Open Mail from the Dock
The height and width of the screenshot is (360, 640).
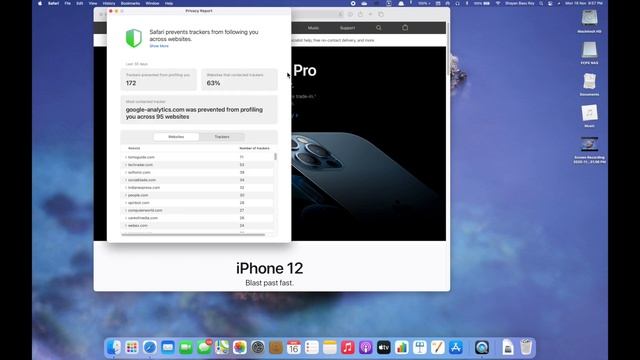click(168, 347)
